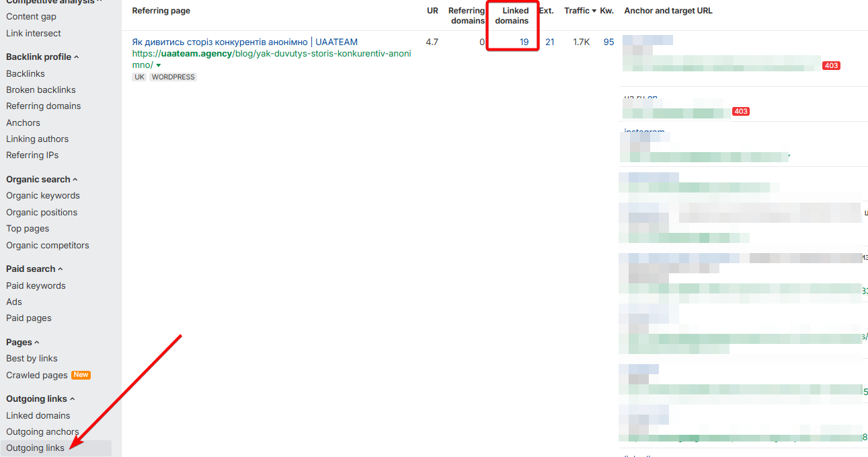Viewport: 868px width, 457px height.
Task: Click Anchor and target URL column header
Action: pos(668,11)
